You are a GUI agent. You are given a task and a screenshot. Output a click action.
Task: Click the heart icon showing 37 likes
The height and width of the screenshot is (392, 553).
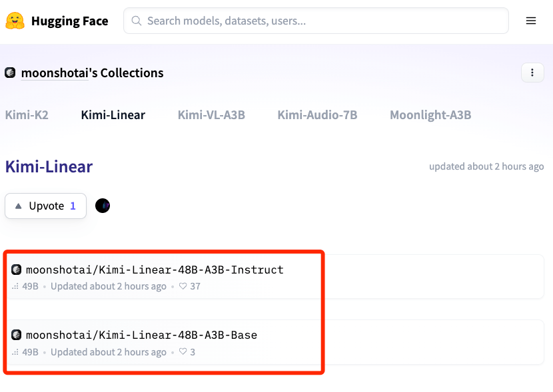183,286
